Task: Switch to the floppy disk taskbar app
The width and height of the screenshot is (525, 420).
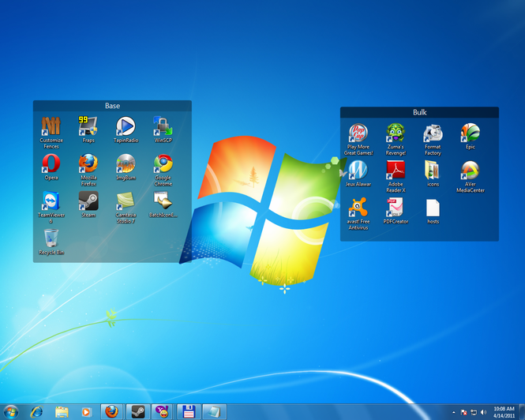Action: 189,411
